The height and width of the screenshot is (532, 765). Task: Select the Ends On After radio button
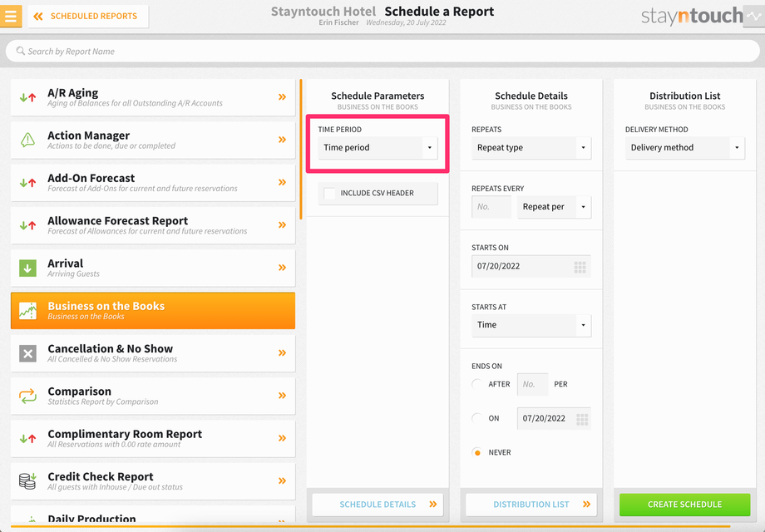coord(477,384)
